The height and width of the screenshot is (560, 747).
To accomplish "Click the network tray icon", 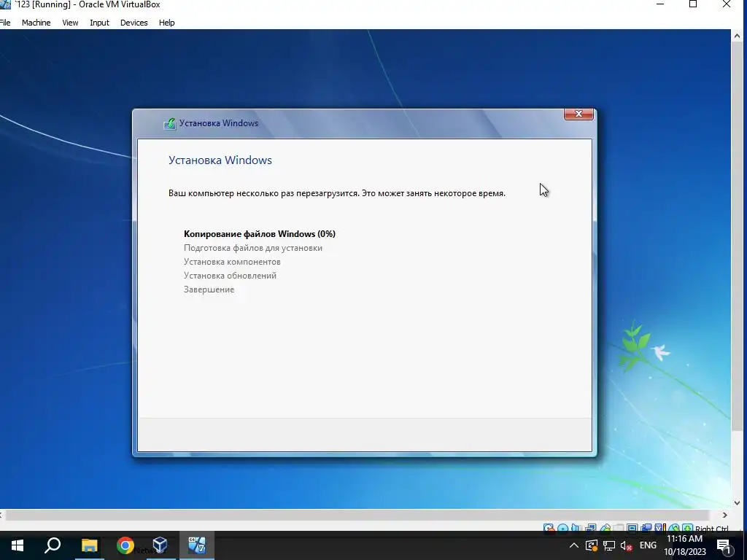I will tap(609, 545).
